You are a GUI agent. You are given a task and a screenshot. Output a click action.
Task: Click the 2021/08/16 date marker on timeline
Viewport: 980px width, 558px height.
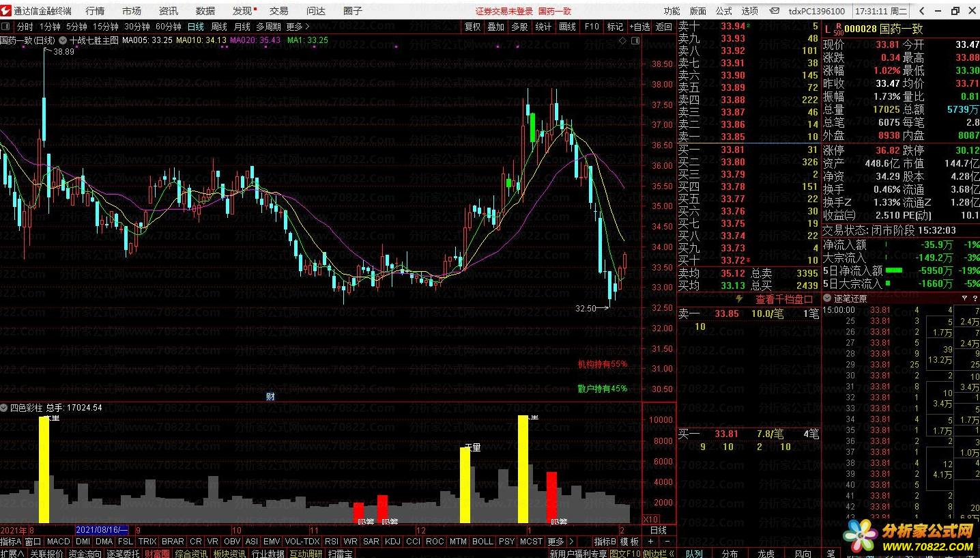point(102,530)
